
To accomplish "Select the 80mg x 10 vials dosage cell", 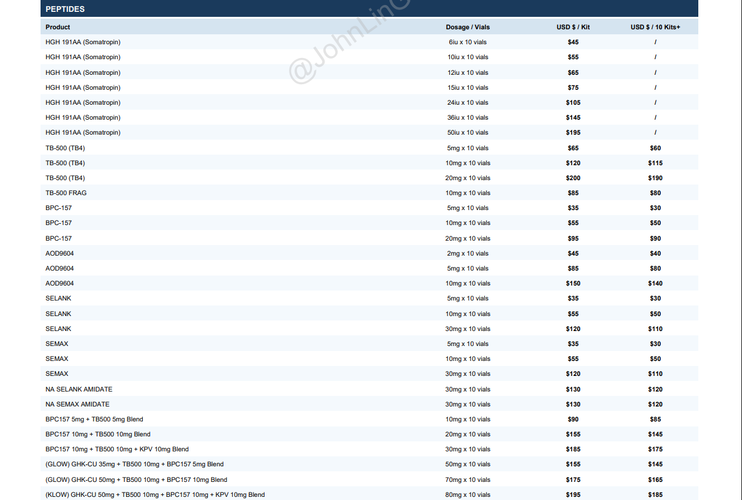I will pyautogui.click(x=468, y=495).
